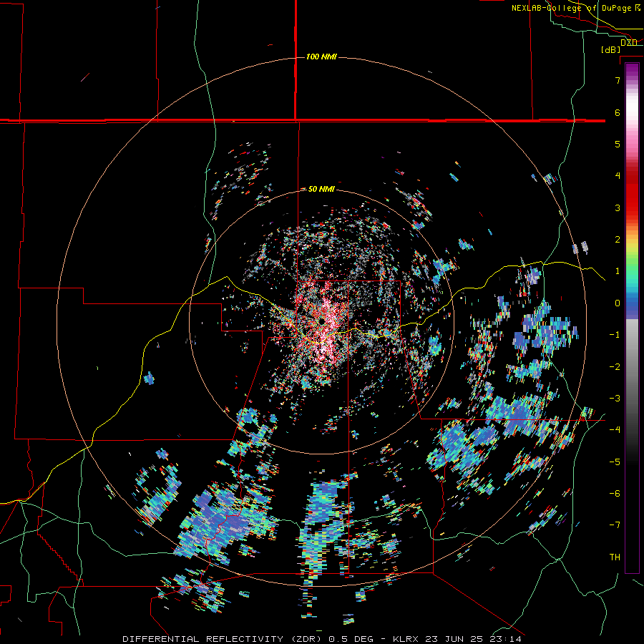Click the 0 value on the dB scale
Viewport: 644px width, 644px height.
click(x=618, y=303)
